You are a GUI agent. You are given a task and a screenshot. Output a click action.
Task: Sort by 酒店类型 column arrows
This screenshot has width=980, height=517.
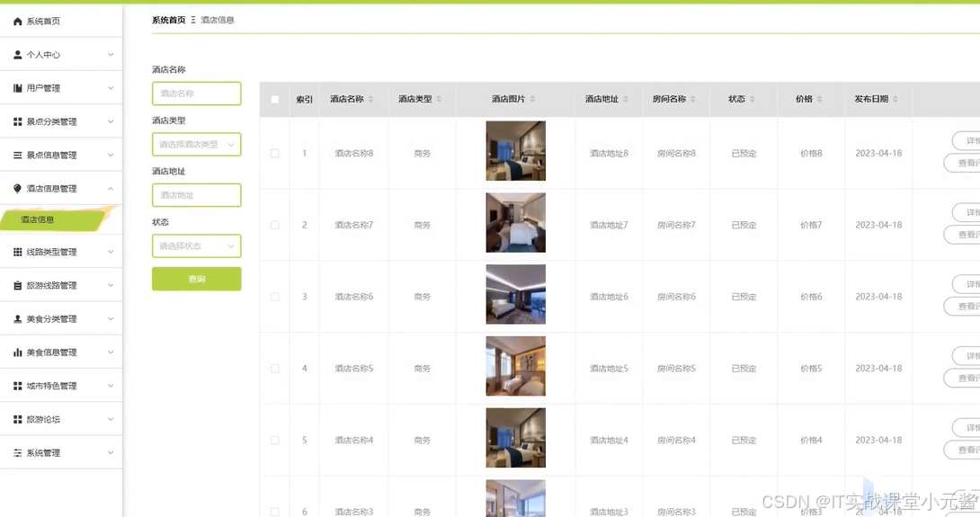pos(439,100)
